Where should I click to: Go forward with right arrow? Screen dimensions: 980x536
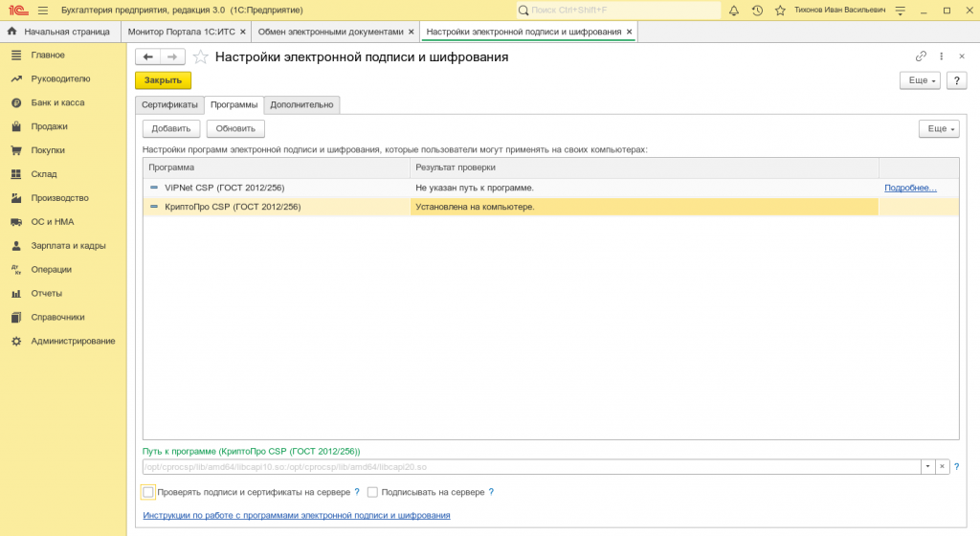click(172, 56)
